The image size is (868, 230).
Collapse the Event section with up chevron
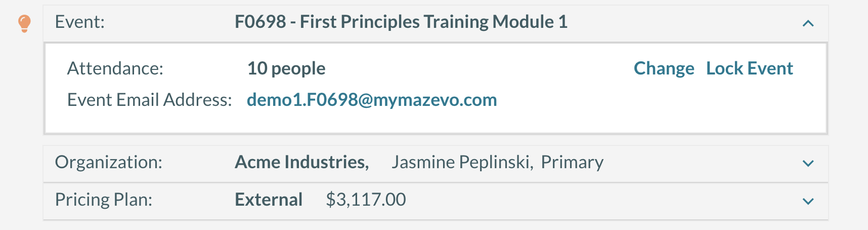point(808,23)
